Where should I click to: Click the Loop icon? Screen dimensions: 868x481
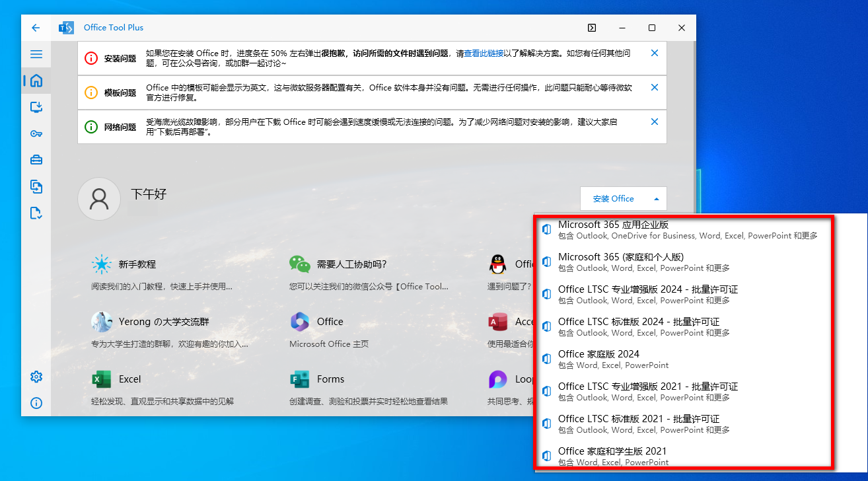coord(498,379)
